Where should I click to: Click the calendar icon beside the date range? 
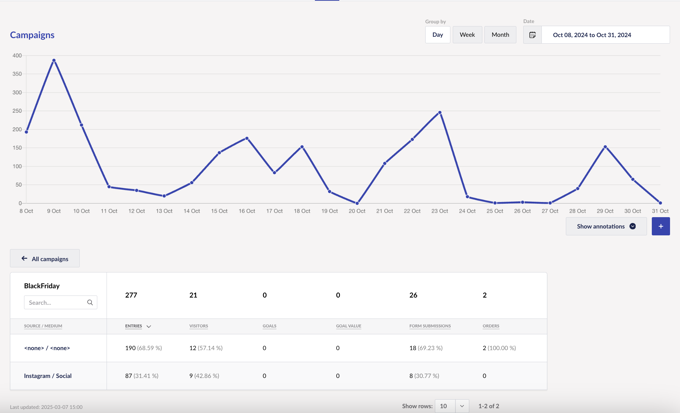coord(532,35)
